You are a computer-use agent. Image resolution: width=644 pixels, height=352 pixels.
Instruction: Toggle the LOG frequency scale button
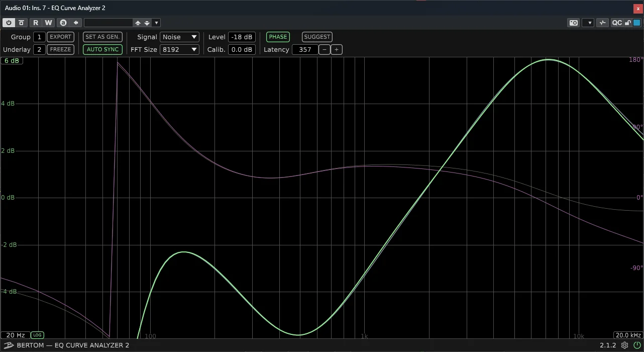[x=37, y=335]
